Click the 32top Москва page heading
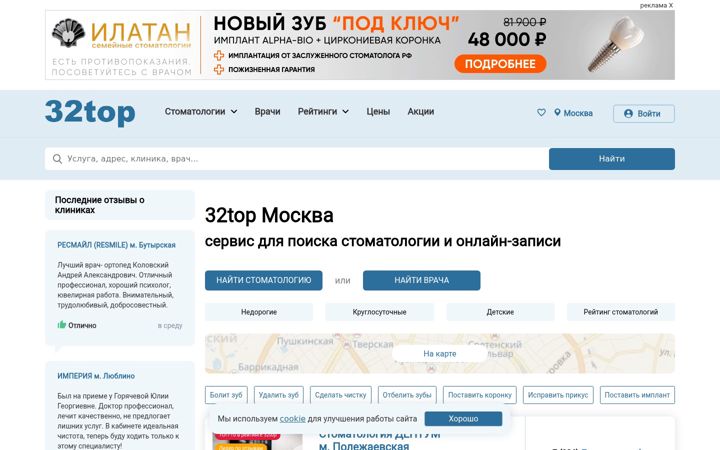The image size is (720, 450). tap(269, 215)
